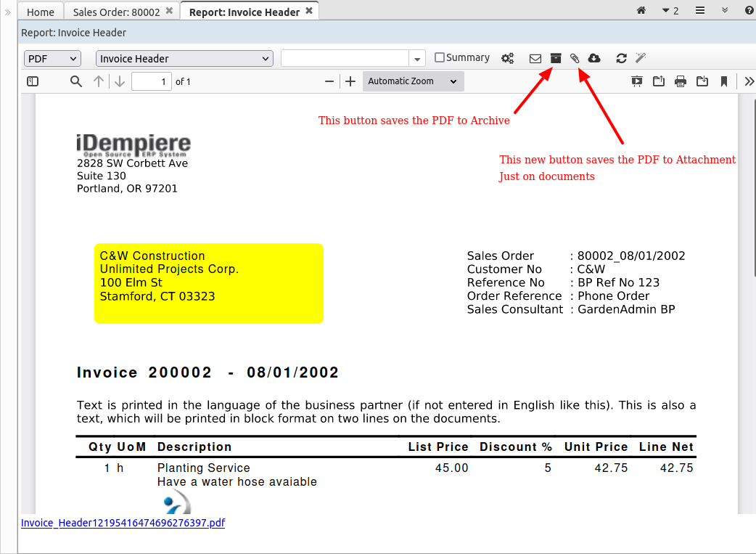756x554 pixels.
Task: Open the report wizard wand icon
Action: click(x=641, y=58)
